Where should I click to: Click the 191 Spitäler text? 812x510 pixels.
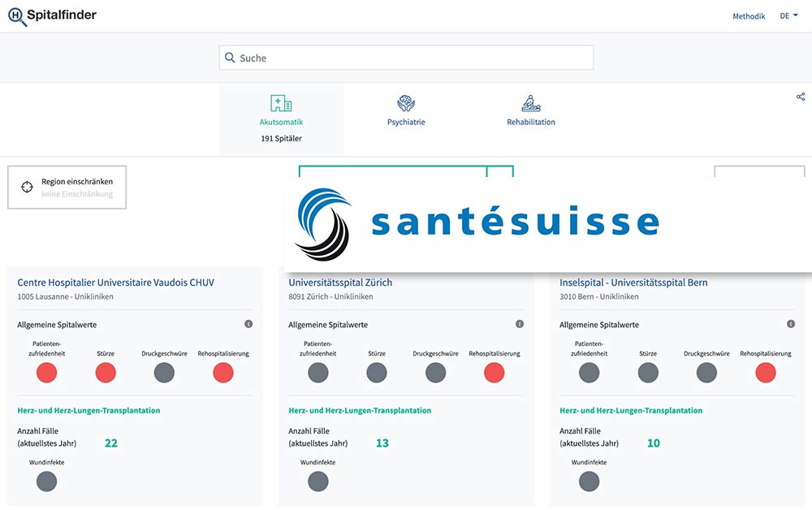[x=281, y=138]
